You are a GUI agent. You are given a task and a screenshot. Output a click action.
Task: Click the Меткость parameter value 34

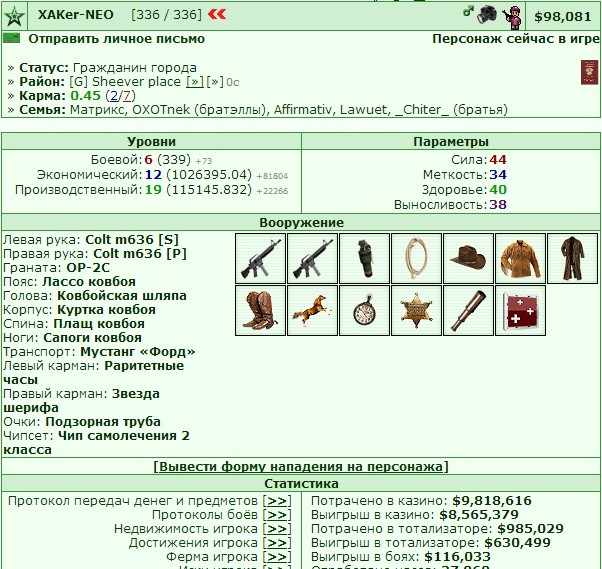click(498, 175)
